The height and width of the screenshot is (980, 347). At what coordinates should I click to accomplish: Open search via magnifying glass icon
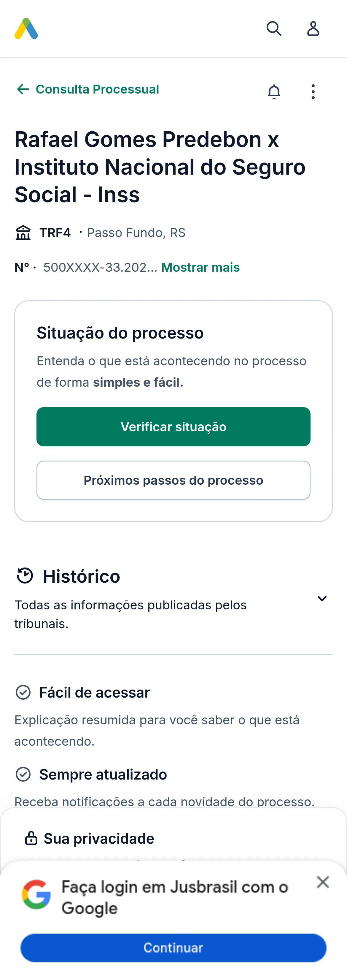[274, 29]
